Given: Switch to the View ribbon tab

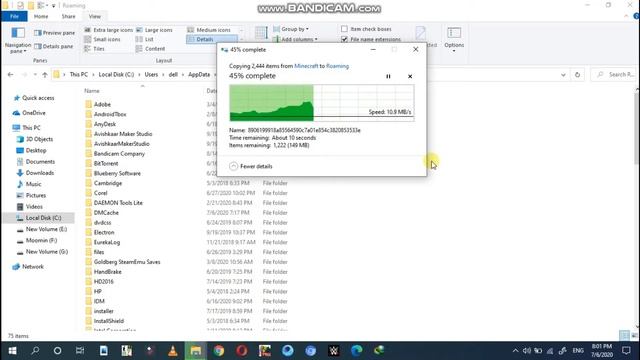Looking at the screenshot, I should pyautogui.click(x=95, y=16).
